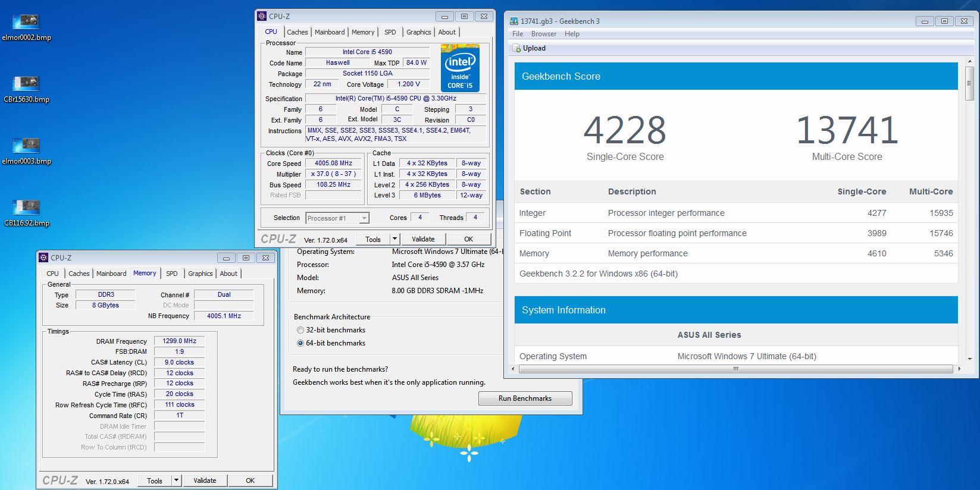Open Browser menu in Geekbench 3
Viewport: 980px width, 490px height.
(x=544, y=34)
